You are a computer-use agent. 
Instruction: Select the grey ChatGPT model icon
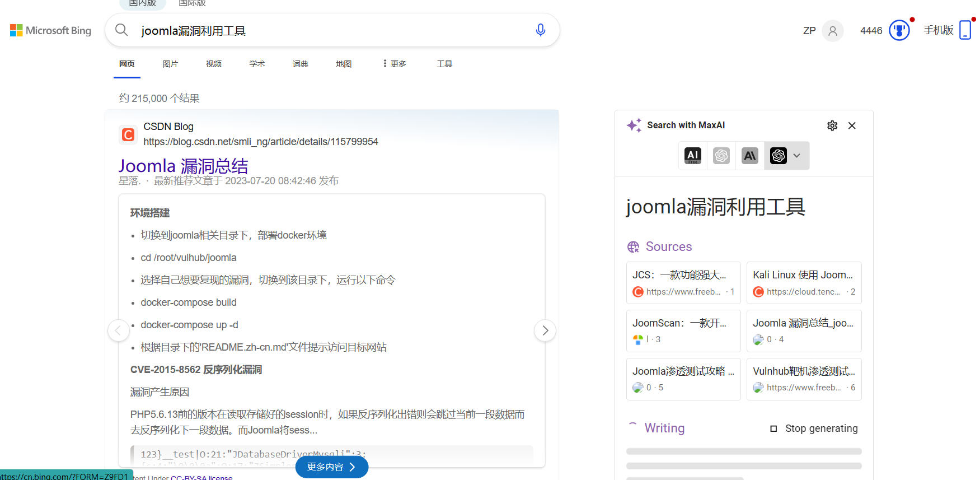click(x=721, y=156)
